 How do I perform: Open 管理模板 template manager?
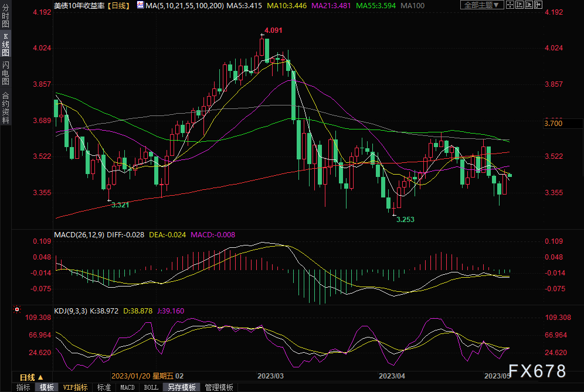coord(219,387)
